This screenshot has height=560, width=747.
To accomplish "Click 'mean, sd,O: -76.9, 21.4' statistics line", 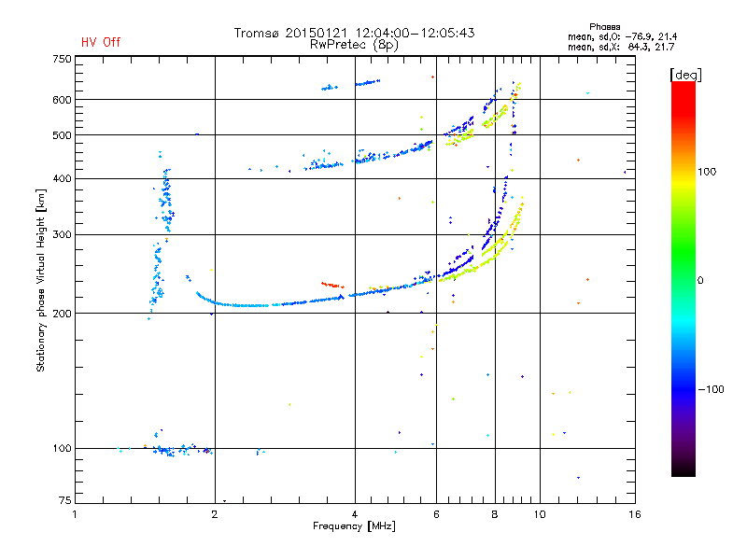I will pyautogui.click(x=622, y=36).
